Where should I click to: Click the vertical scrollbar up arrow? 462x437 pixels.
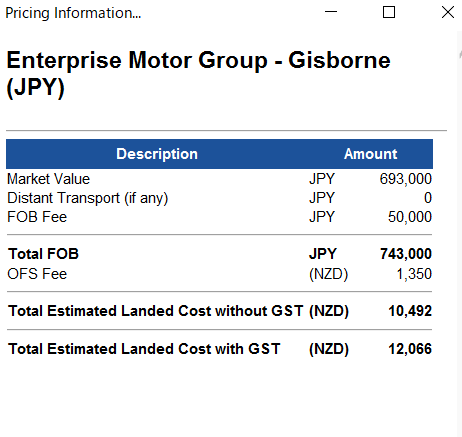[460, 54]
